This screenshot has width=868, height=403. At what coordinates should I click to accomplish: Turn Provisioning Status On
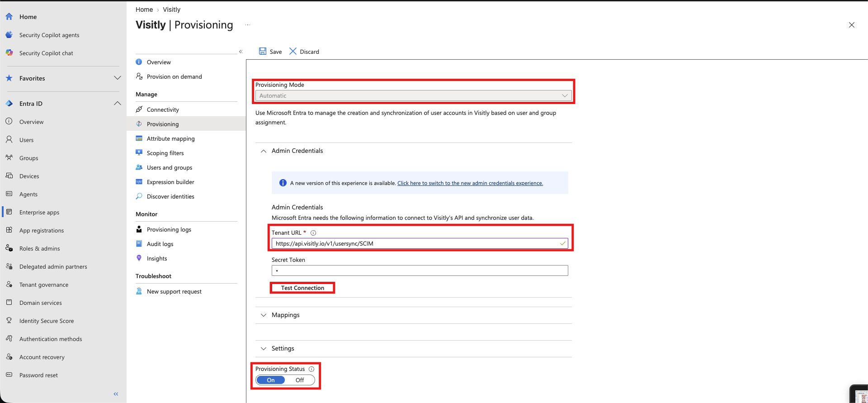[271, 380]
